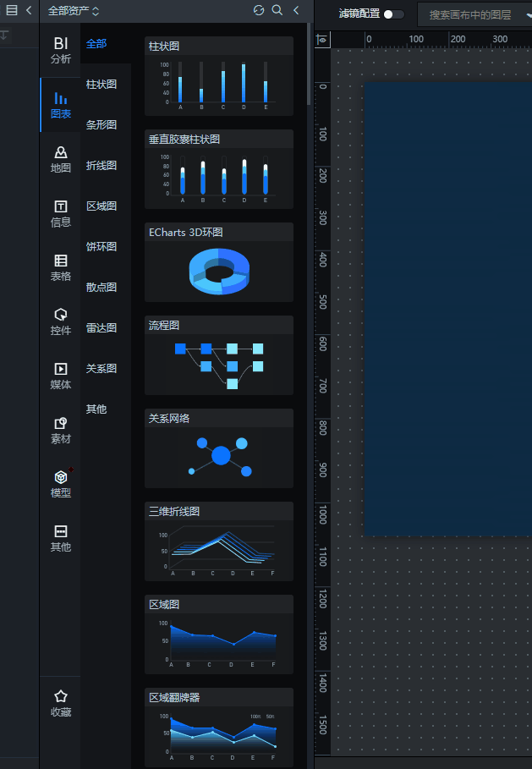Open the 信息 info category
This screenshot has height=769, width=532.
tap(60, 214)
